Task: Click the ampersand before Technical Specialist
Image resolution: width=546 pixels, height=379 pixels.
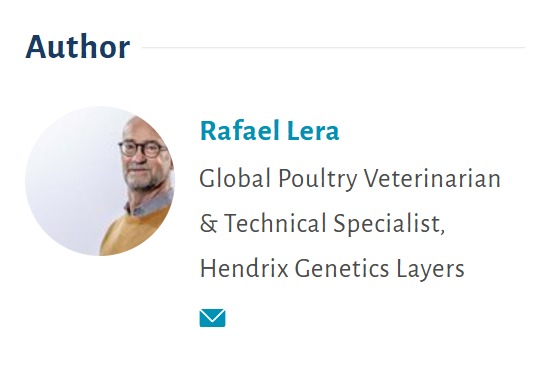Action: coord(209,224)
